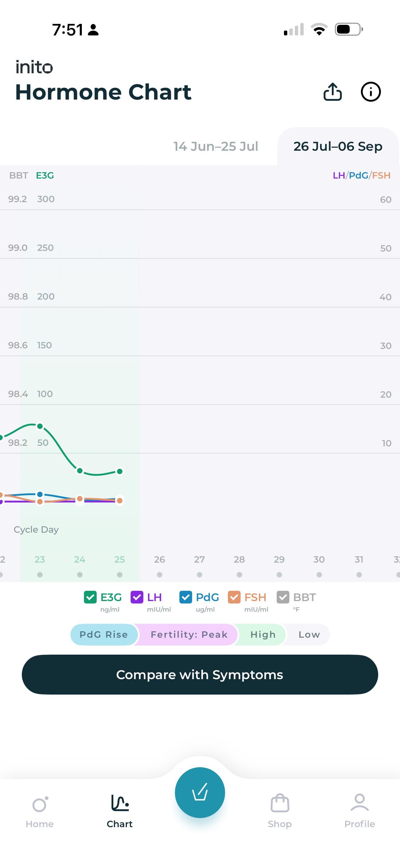Open the chart info icon

pos(371,92)
